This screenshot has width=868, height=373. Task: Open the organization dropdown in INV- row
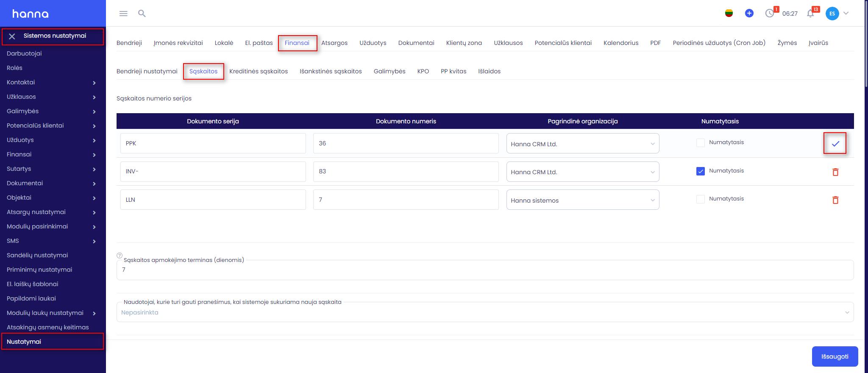coord(583,172)
